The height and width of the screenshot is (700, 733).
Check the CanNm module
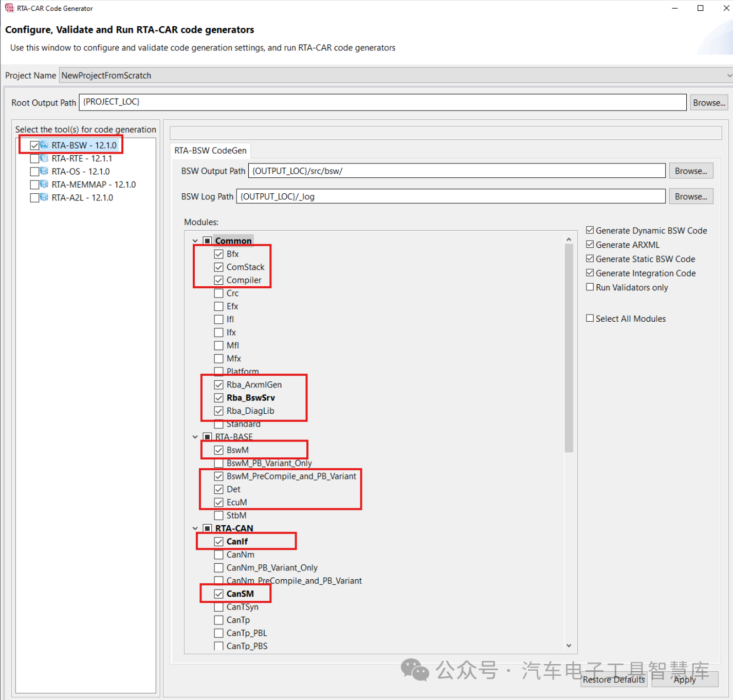click(x=219, y=555)
